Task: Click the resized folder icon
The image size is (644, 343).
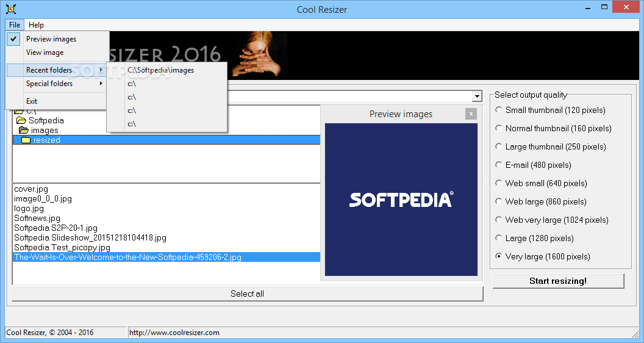Action: click(26, 140)
